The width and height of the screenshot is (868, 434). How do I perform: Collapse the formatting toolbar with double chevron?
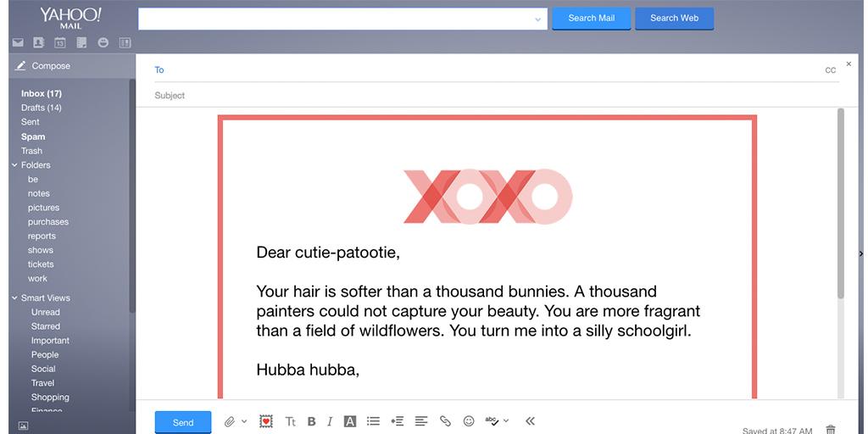(x=530, y=421)
